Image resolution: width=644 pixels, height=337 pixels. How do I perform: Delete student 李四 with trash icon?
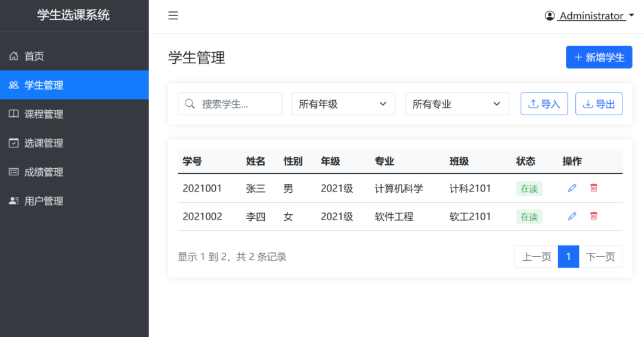pyautogui.click(x=593, y=216)
